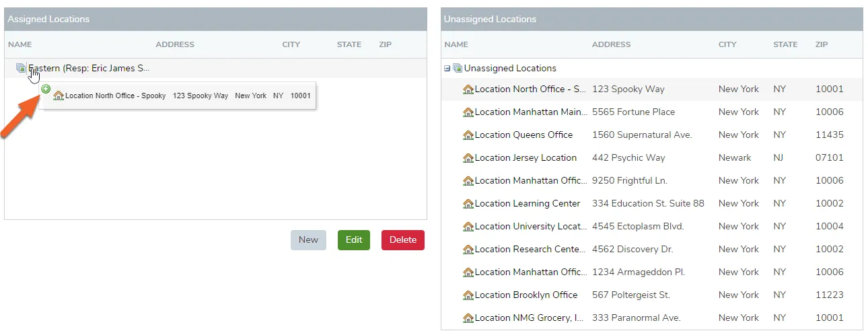
Task: Click house icon of Location University row
Action: tap(468, 227)
